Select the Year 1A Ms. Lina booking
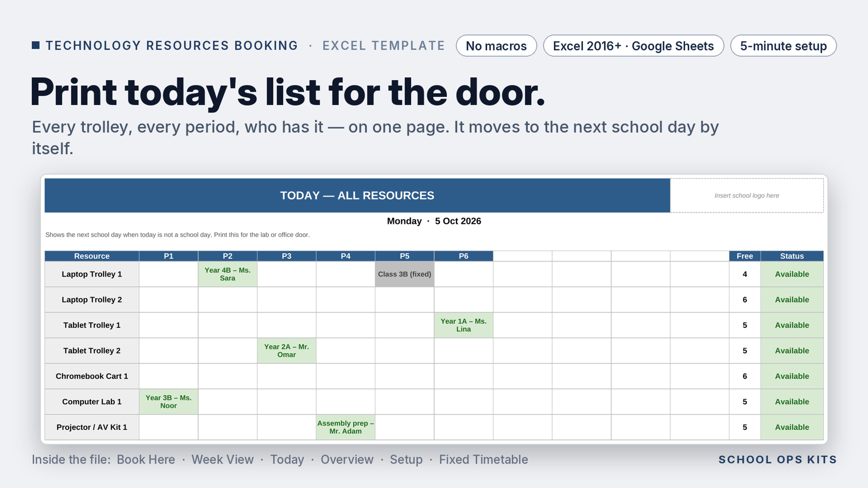This screenshot has width=868, height=488. (x=463, y=325)
